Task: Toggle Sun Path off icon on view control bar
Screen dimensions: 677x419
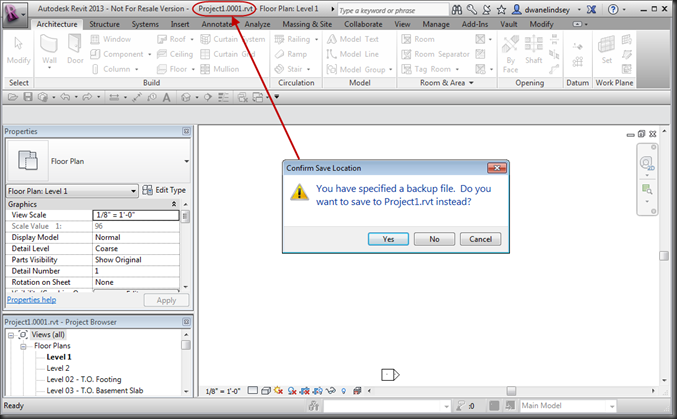Action: [278, 391]
